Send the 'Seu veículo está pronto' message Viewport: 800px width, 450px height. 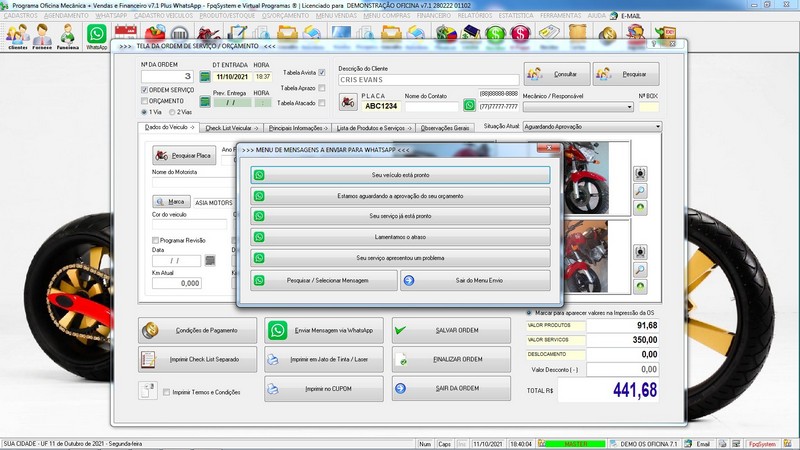[400, 175]
